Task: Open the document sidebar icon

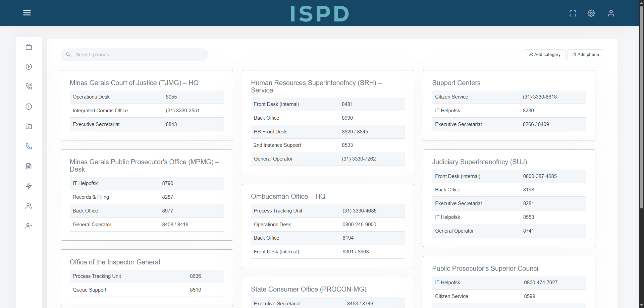Action: click(x=29, y=166)
